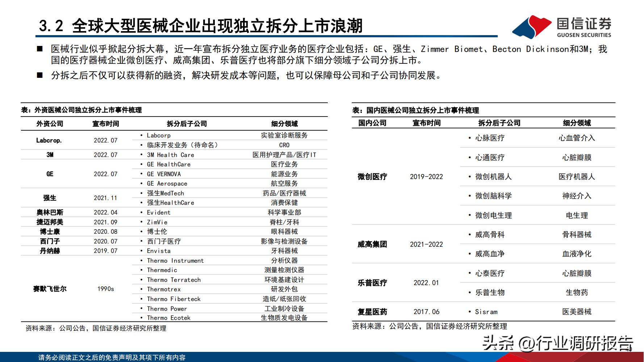Click the second black square bullet icon

41,75
